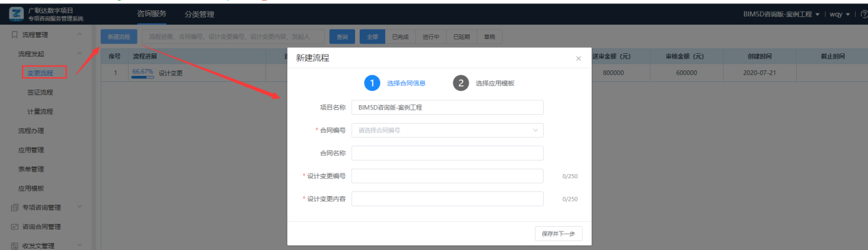This screenshot has height=250, width=868.
Task: Click the 截止时间 column header
Action: click(x=832, y=56)
